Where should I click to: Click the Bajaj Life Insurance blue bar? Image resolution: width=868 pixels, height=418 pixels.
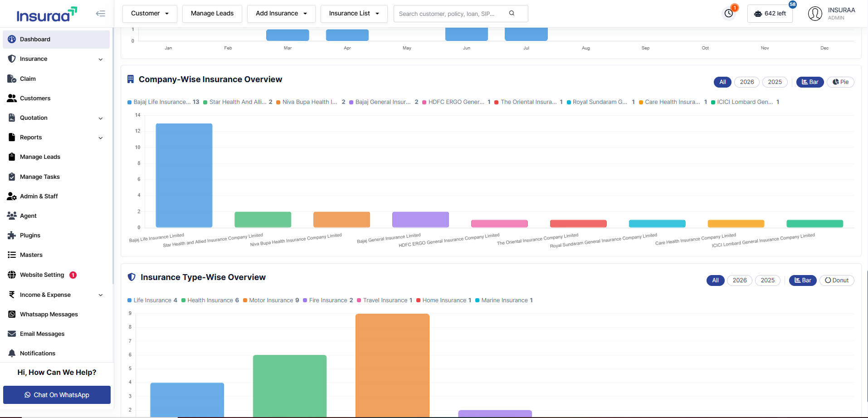(x=184, y=175)
